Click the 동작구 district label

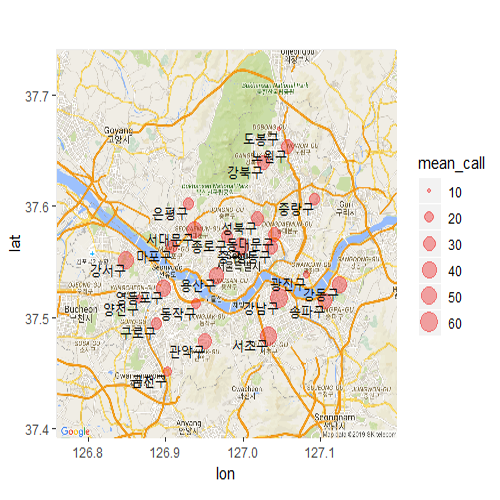[x=178, y=314]
